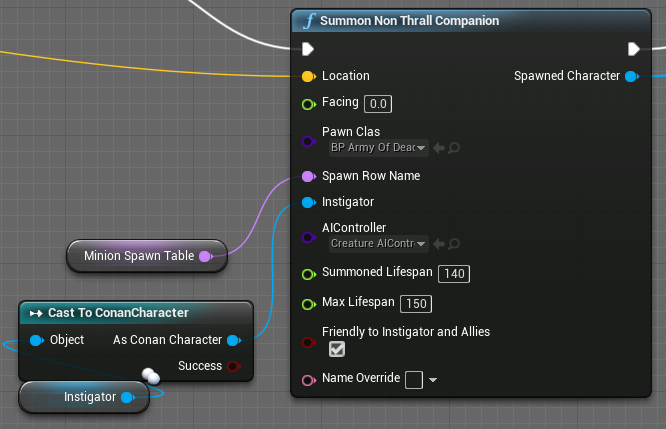
Task: Click the Facing value input field
Action: (x=377, y=104)
